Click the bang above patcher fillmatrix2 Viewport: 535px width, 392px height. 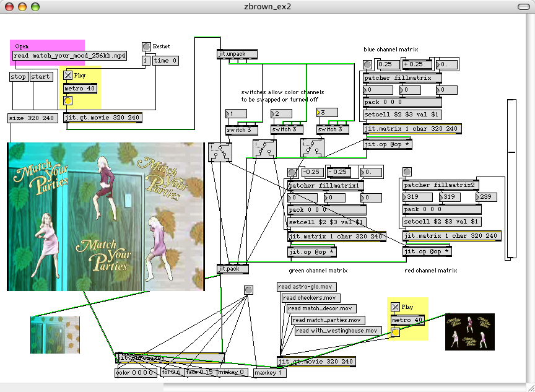407,172
